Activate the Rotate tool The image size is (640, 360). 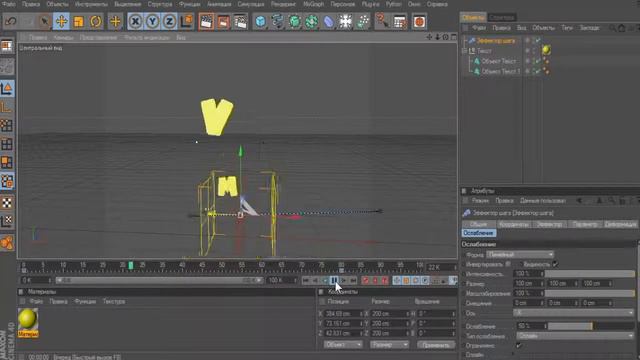(96, 21)
